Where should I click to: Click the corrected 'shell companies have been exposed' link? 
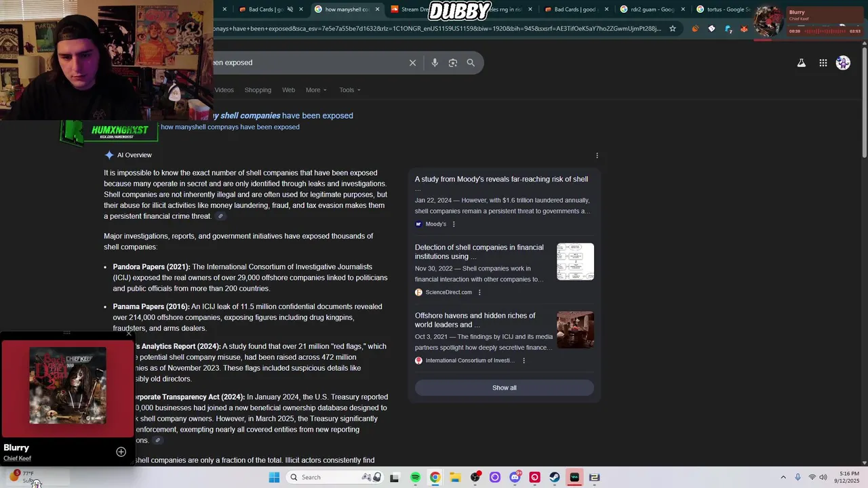[x=283, y=115]
